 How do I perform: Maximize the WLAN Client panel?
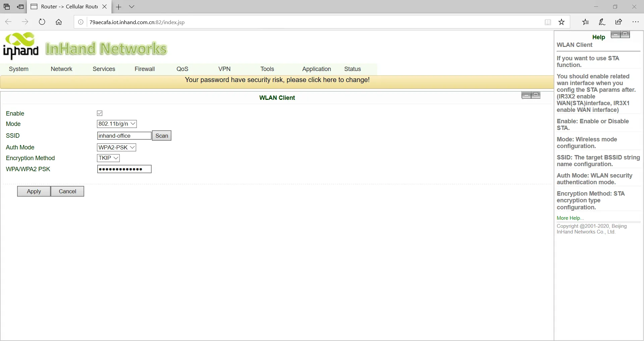pos(536,95)
